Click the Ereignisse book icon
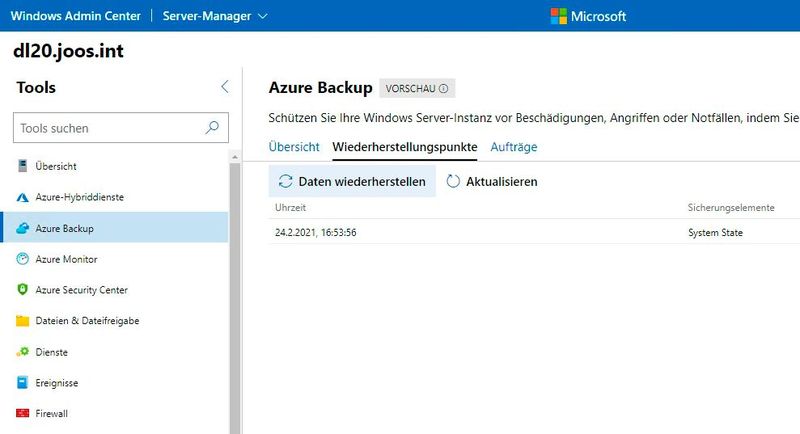Image resolution: width=800 pixels, height=434 pixels. click(22, 382)
